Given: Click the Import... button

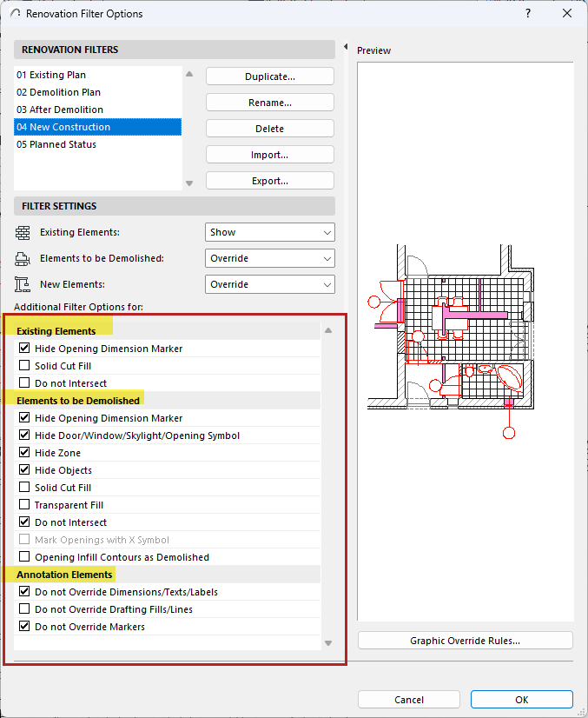Looking at the screenshot, I should pyautogui.click(x=270, y=155).
